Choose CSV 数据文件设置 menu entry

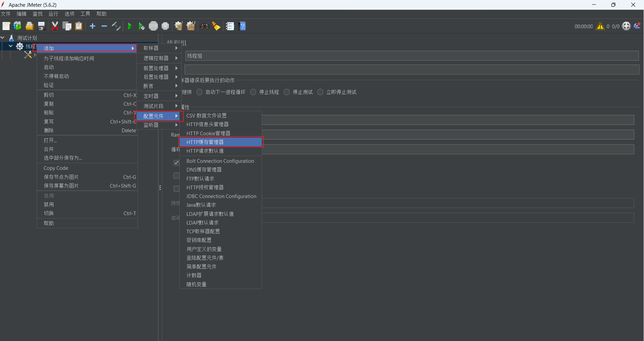221,115
